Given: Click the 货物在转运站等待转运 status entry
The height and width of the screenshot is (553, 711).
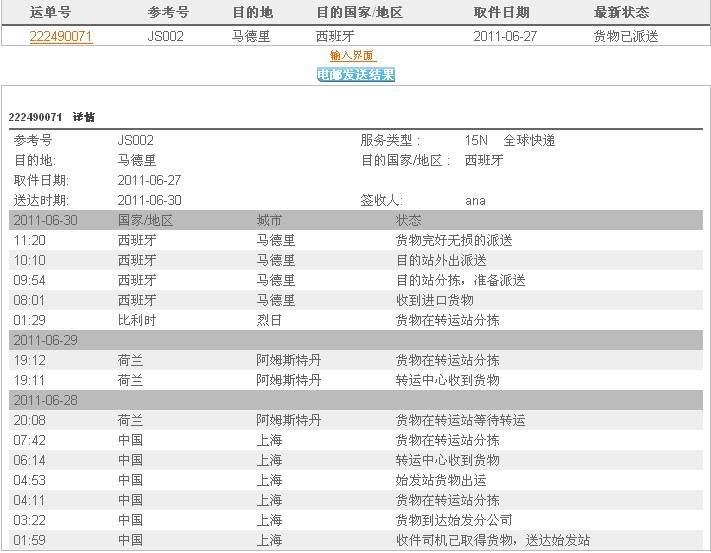Looking at the screenshot, I should click(460, 420).
